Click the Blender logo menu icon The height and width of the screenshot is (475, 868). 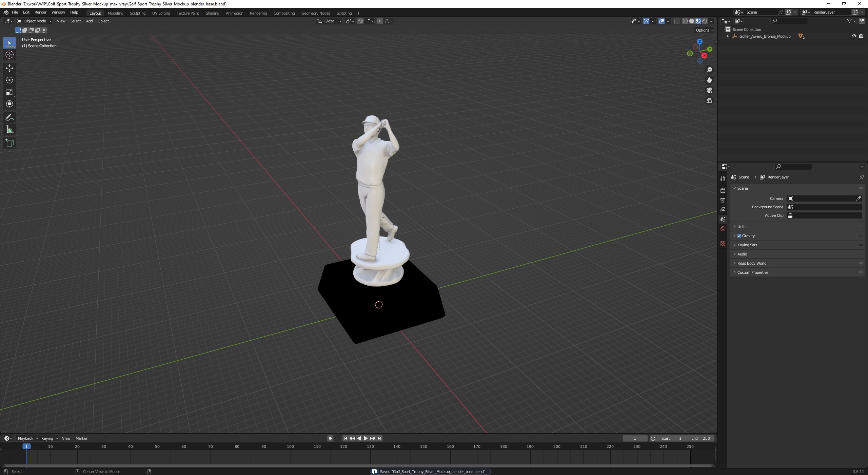coord(6,12)
